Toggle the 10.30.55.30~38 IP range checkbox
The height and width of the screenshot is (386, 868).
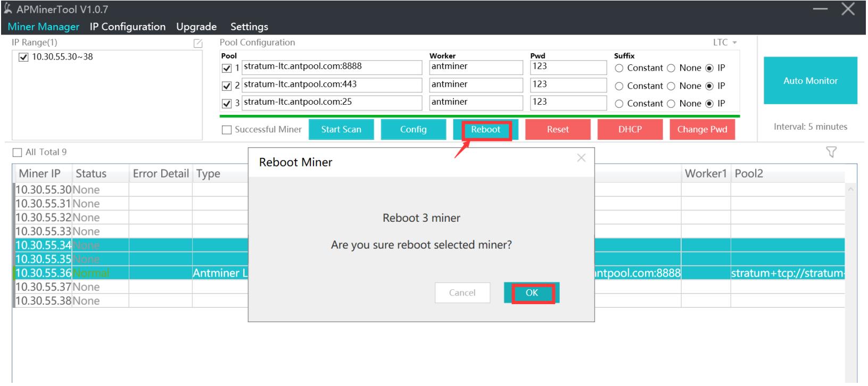23,57
